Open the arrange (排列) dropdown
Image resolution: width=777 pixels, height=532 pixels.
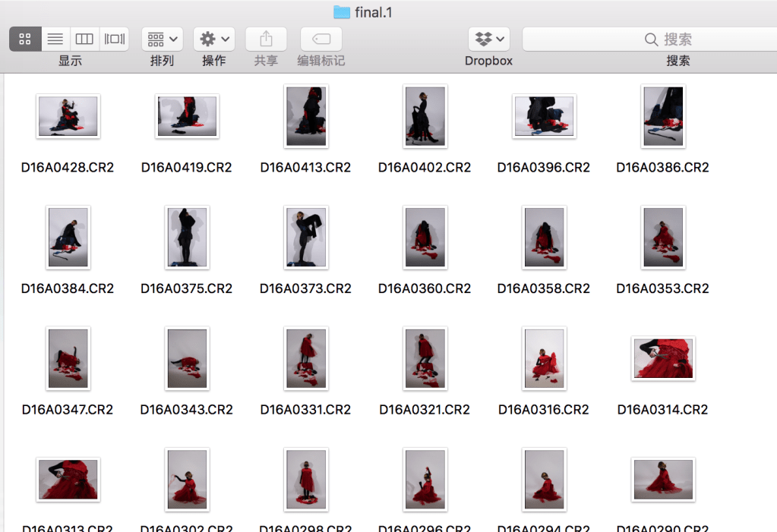(162, 39)
